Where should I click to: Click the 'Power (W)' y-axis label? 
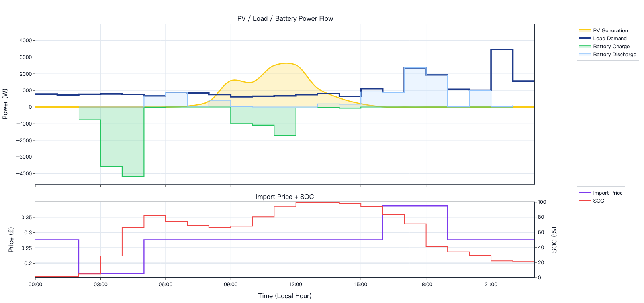(5, 104)
